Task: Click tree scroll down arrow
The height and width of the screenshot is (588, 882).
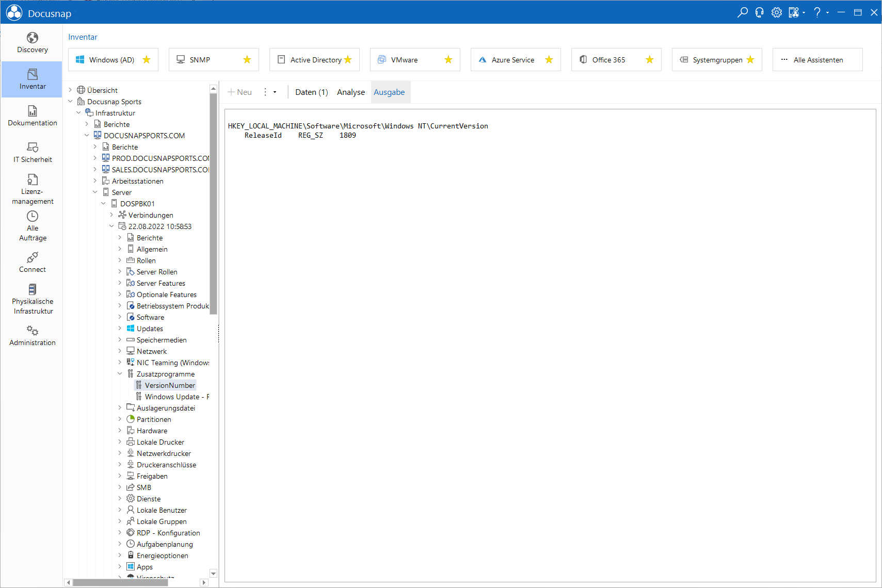Action: coord(214,574)
